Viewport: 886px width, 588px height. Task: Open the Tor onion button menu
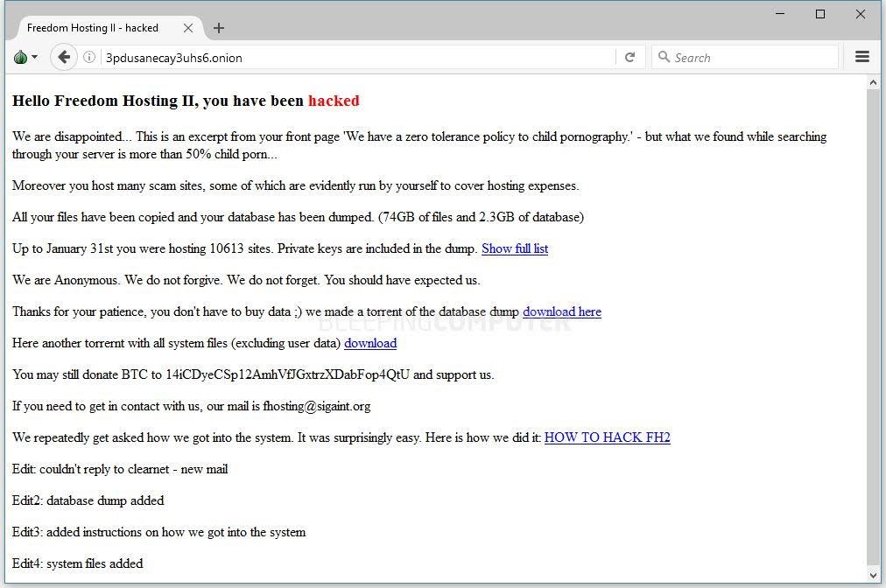tap(25, 57)
